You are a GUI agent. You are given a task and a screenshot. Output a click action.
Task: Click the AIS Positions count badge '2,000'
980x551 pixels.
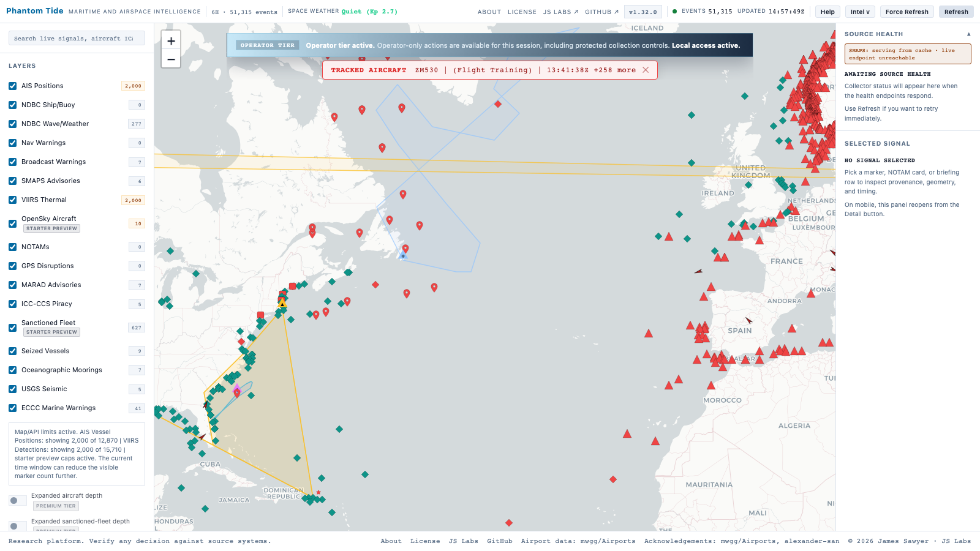pyautogui.click(x=133, y=86)
